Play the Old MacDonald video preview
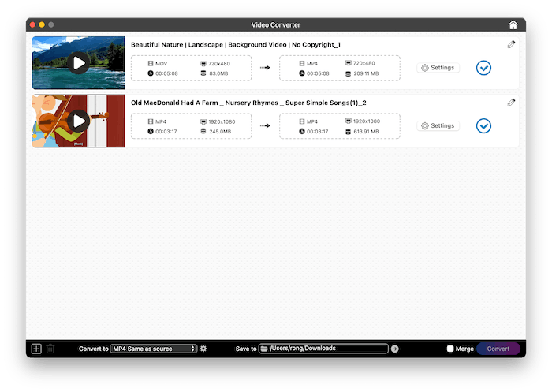Image resolution: width=552 pixels, height=392 pixels. [79, 121]
